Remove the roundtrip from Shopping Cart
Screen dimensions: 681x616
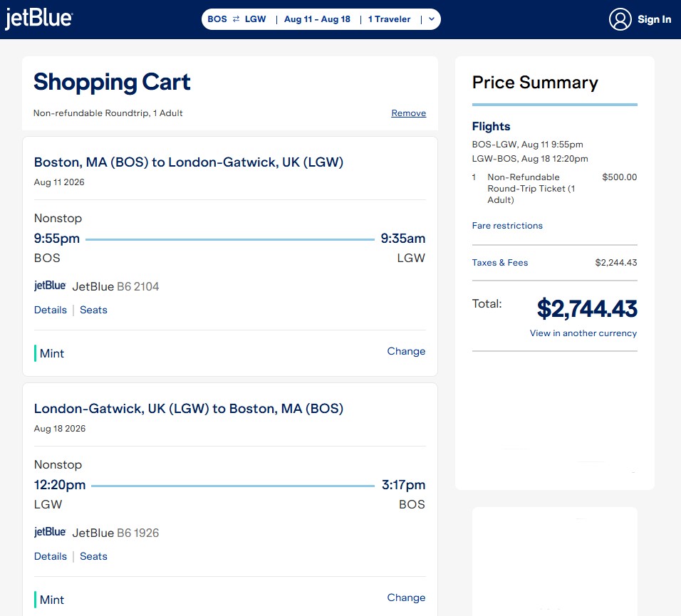[x=408, y=113]
